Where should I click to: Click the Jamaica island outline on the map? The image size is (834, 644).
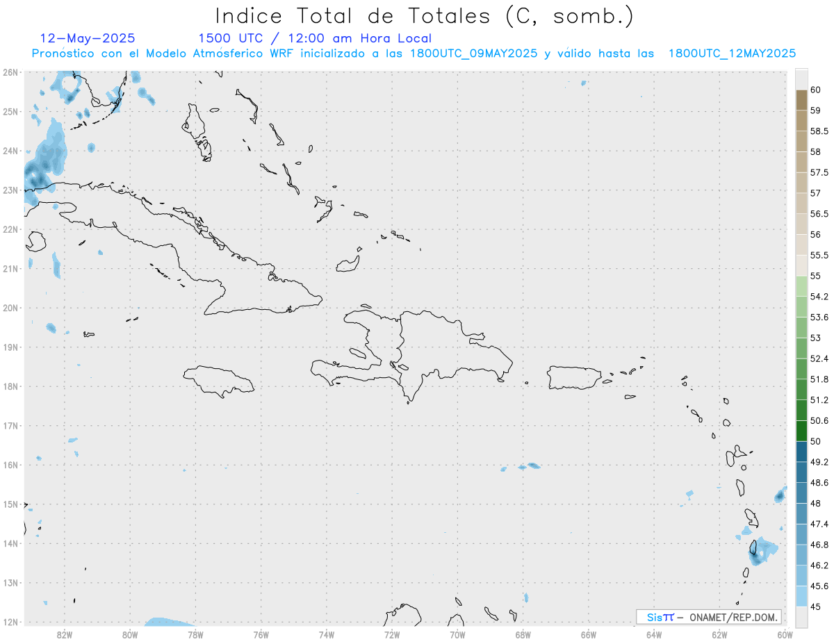click(x=219, y=381)
